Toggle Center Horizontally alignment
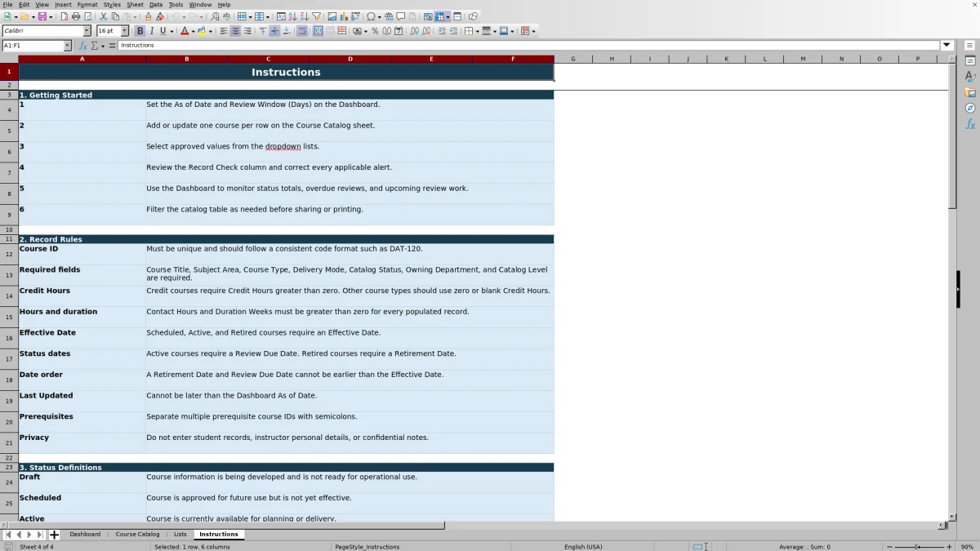Viewport: 980px width, 551px height. 235,31
